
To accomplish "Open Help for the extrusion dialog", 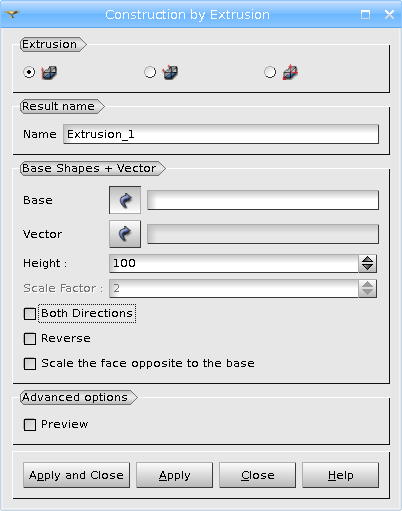I will tap(340, 475).
